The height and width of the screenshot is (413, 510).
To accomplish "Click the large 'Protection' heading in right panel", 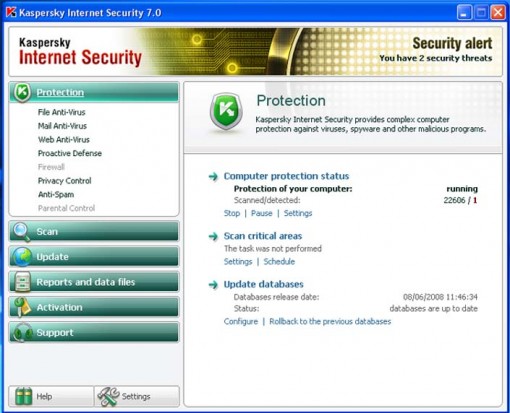I will [291, 101].
